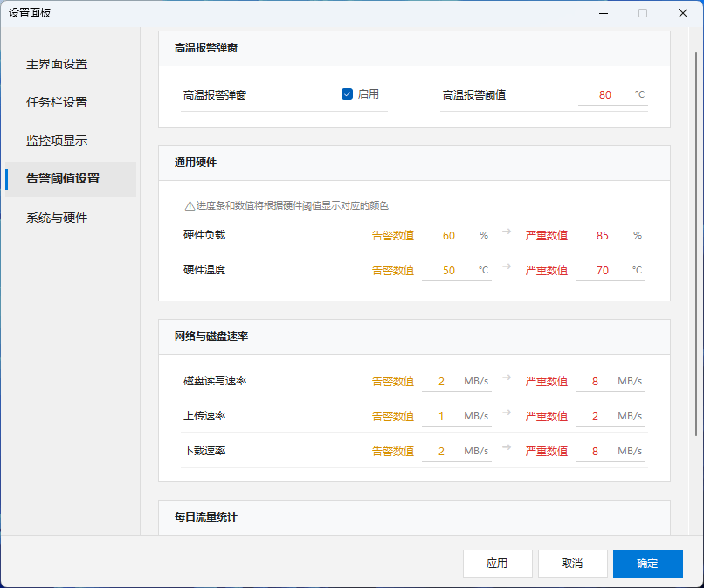
Task: Click the 高温报警阈值 label
Action: pos(474,94)
